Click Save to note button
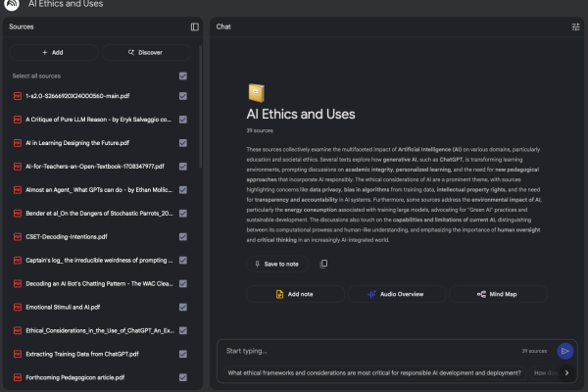588x392 pixels. click(x=277, y=264)
